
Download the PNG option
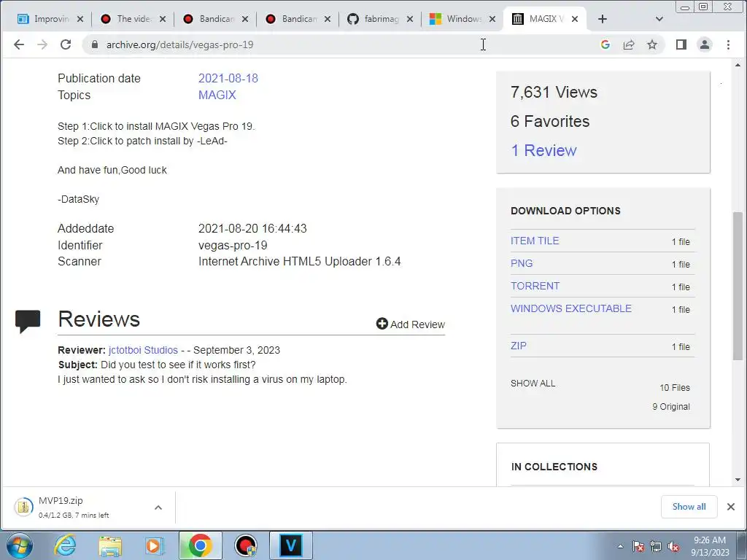522,263
